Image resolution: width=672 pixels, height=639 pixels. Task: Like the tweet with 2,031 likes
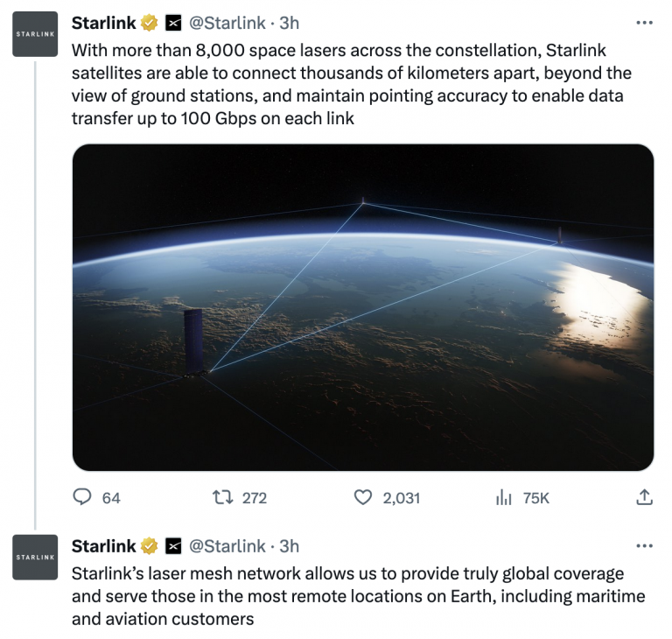pos(363,497)
